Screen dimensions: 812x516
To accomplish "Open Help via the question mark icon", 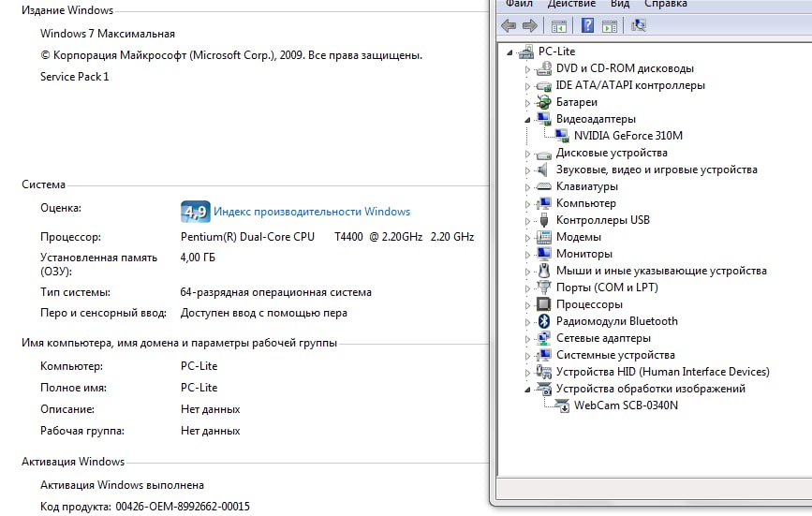I will click(x=587, y=25).
